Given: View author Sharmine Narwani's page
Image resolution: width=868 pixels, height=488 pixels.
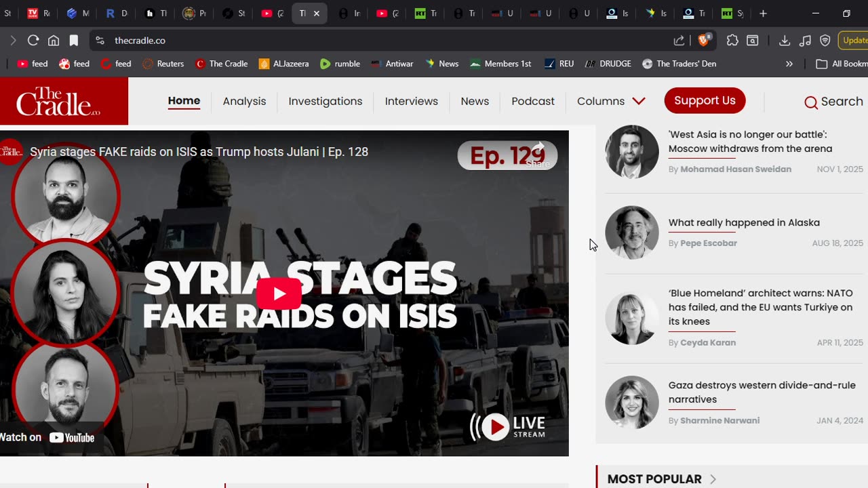Looking at the screenshot, I should coord(720,421).
